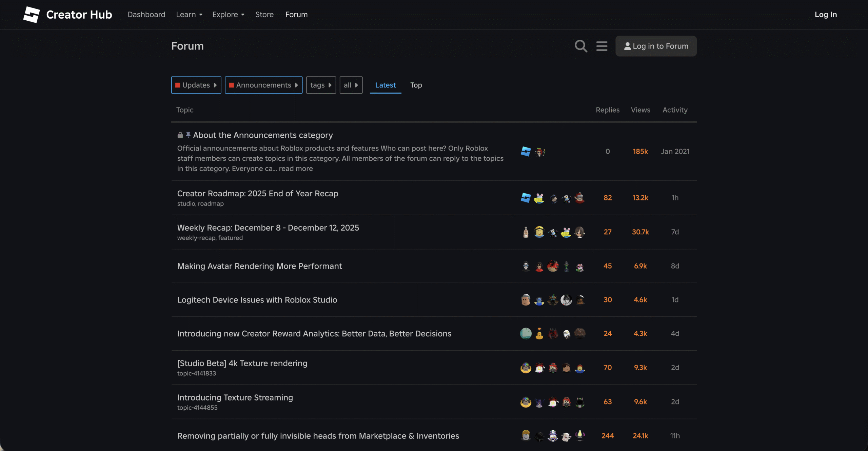Click the red Announcements category color square
This screenshot has height=451, width=868.
pyautogui.click(x=231, y=85)
